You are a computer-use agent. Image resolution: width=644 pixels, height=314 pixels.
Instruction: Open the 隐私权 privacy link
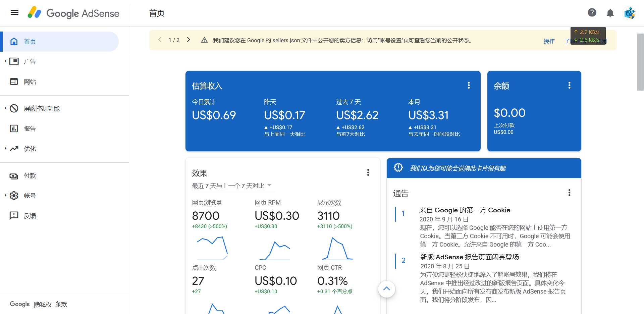(43, 304)
